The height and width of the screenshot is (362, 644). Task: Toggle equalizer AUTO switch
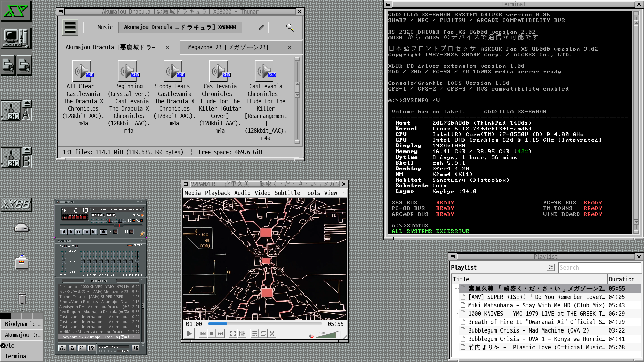click(73, 246)
